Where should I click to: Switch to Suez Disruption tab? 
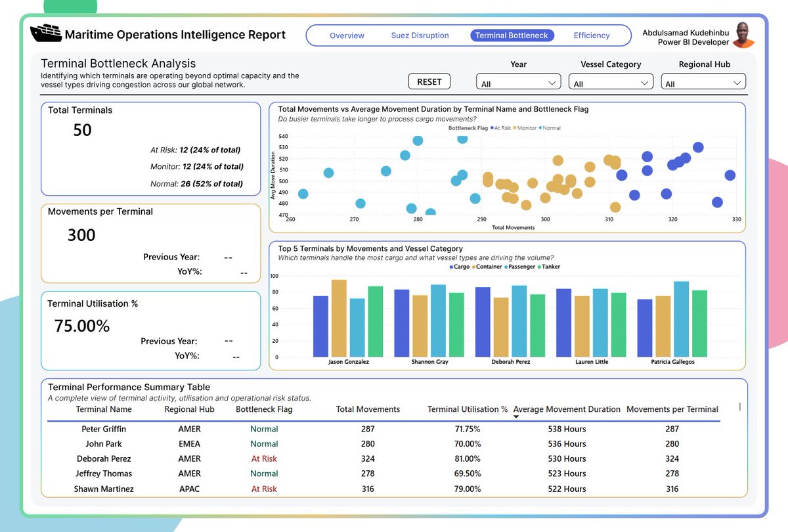click(420, 35)
